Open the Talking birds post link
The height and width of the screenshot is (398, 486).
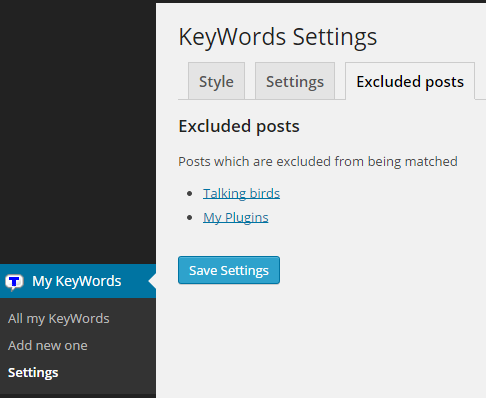point(241,194)
